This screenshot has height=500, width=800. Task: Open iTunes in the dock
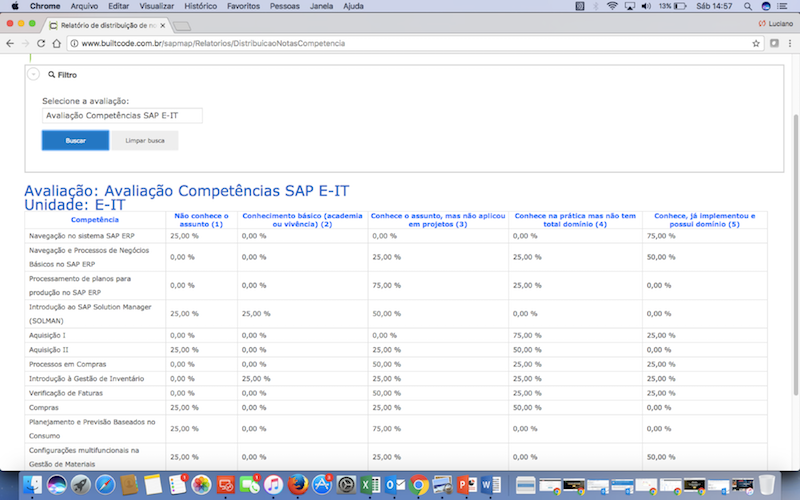pos(273,484)
